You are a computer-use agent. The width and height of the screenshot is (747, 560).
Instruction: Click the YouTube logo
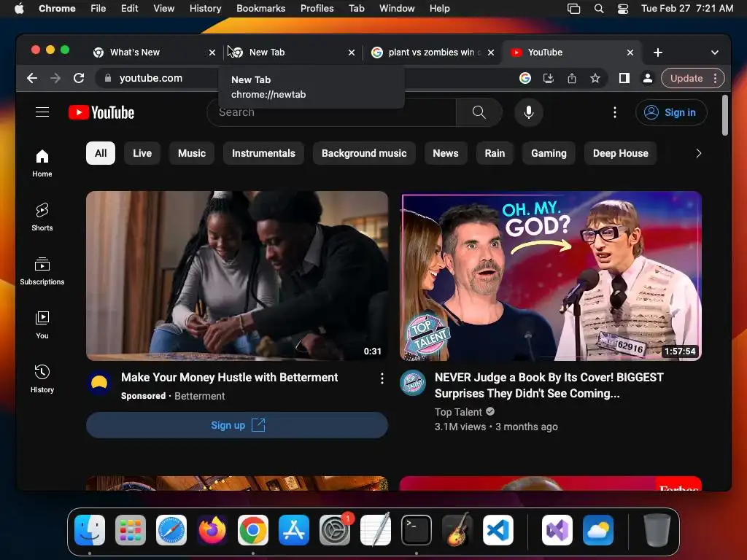101,112
